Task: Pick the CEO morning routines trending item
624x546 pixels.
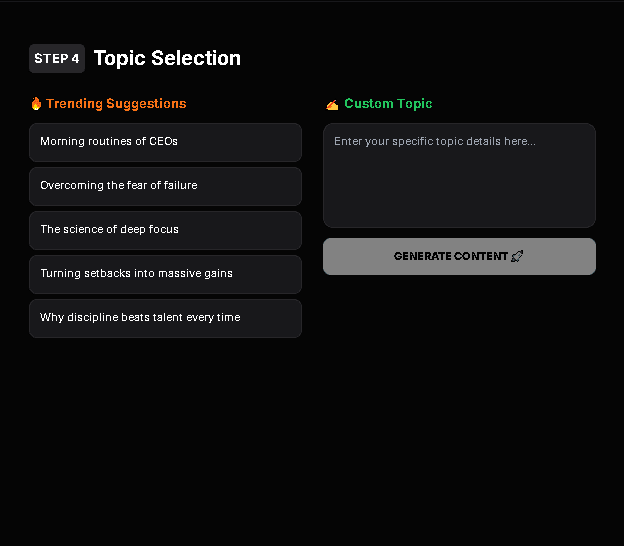Action: 165,142
